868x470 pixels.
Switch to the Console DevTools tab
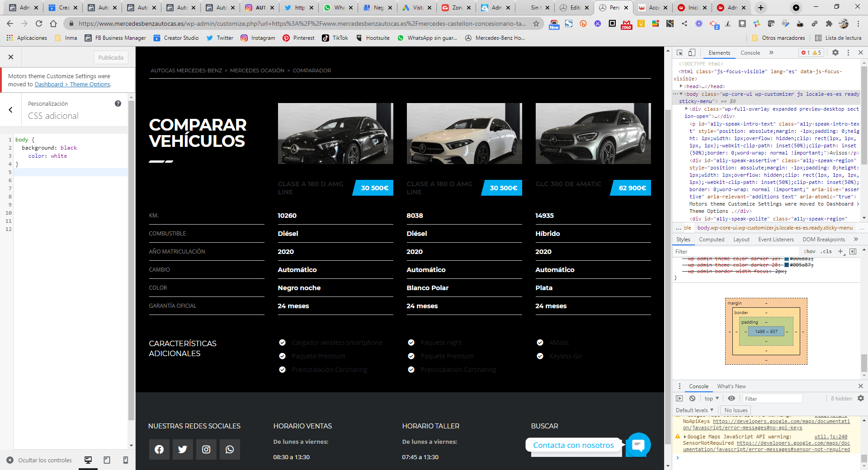click(750, 53)
